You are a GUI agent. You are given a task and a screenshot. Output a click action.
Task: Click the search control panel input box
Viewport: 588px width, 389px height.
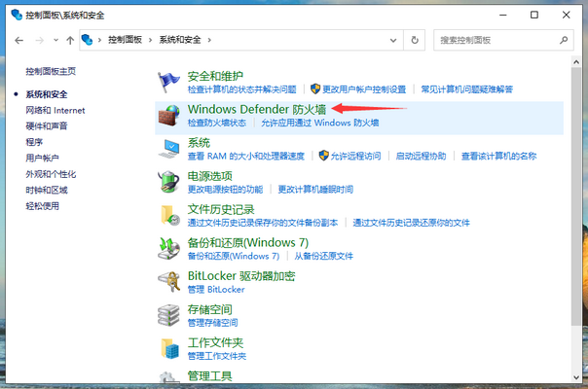496,40
